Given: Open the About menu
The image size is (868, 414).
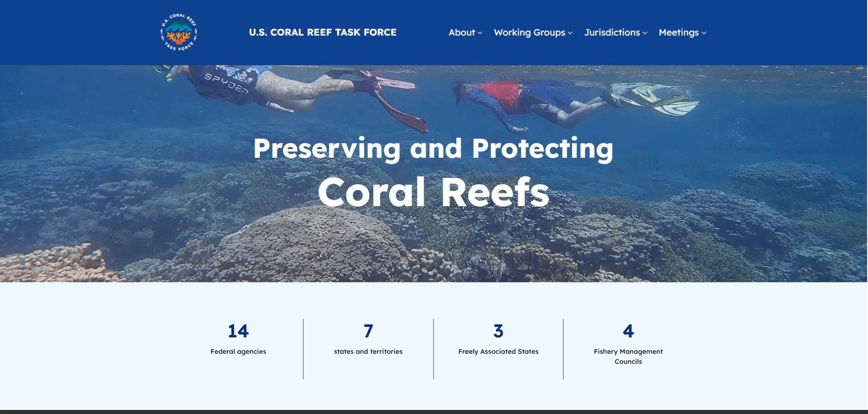Looking at the screenshot, I should (461, 32).
